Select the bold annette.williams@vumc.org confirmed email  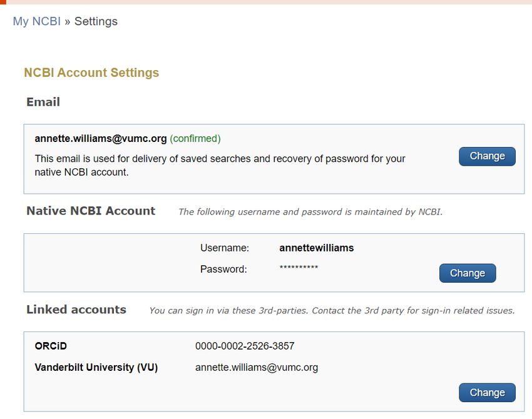pyautogui.click(x=101, y=139)
